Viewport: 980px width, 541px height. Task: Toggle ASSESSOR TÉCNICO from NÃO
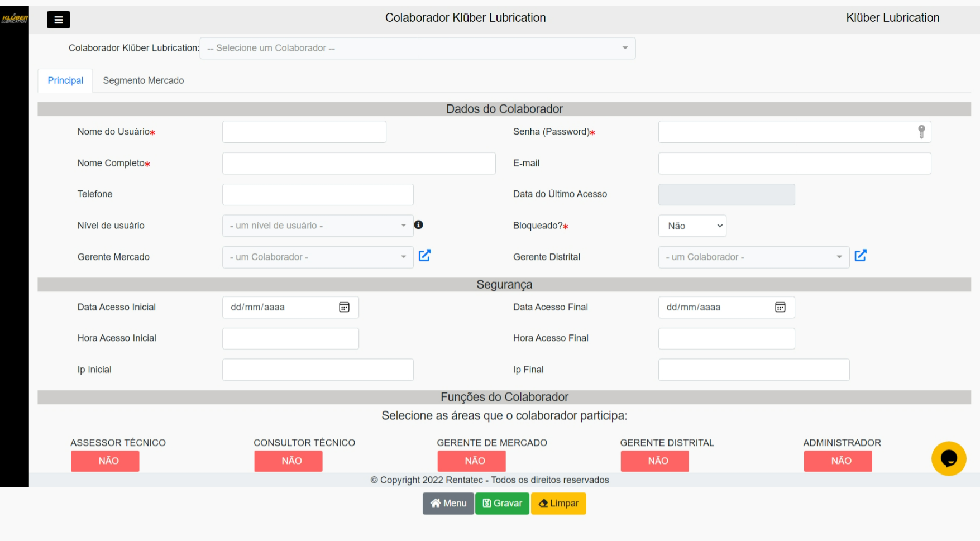[x=105, y=461]
